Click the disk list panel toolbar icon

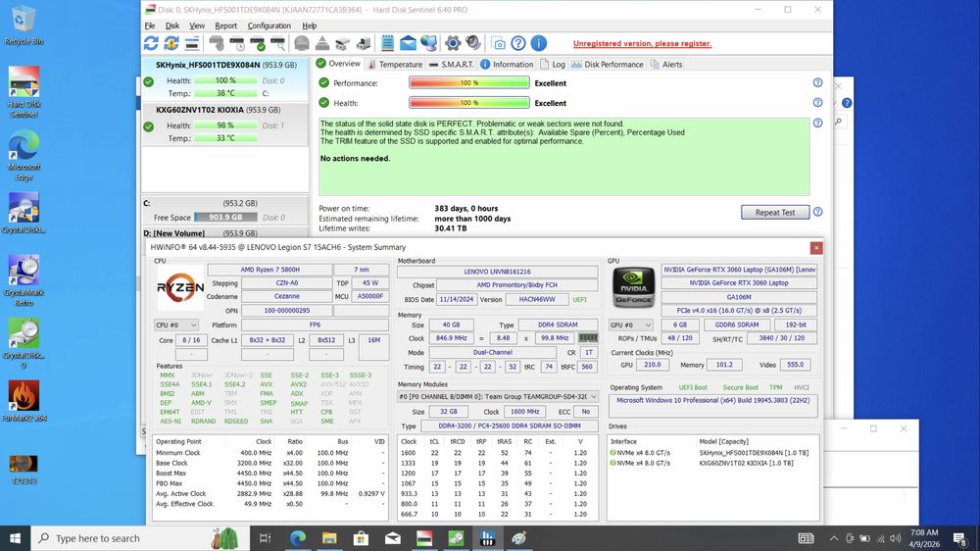pyautogui.click(x=192, y=43)
